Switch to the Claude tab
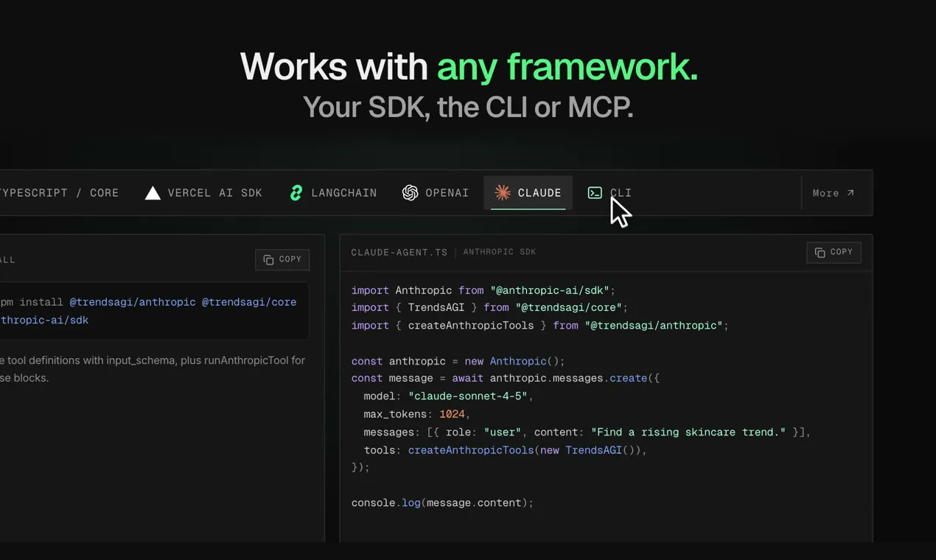 (x=528, y=193)
